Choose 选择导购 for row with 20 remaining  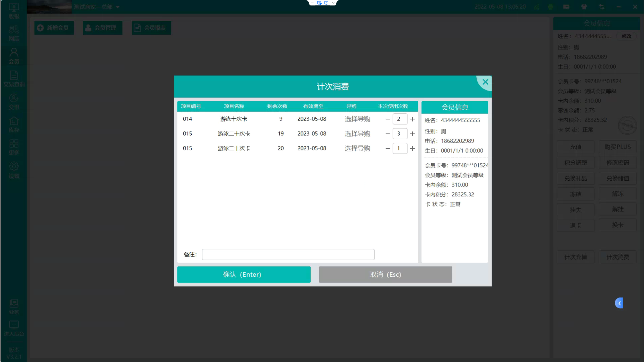[x=357, y=148]
